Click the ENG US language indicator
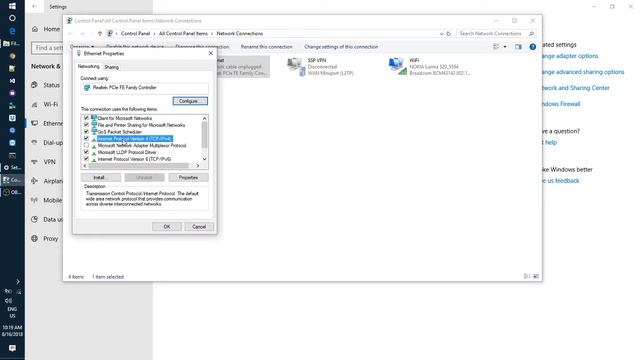This screenshot has width=640, height=360. tap(12, 312)
